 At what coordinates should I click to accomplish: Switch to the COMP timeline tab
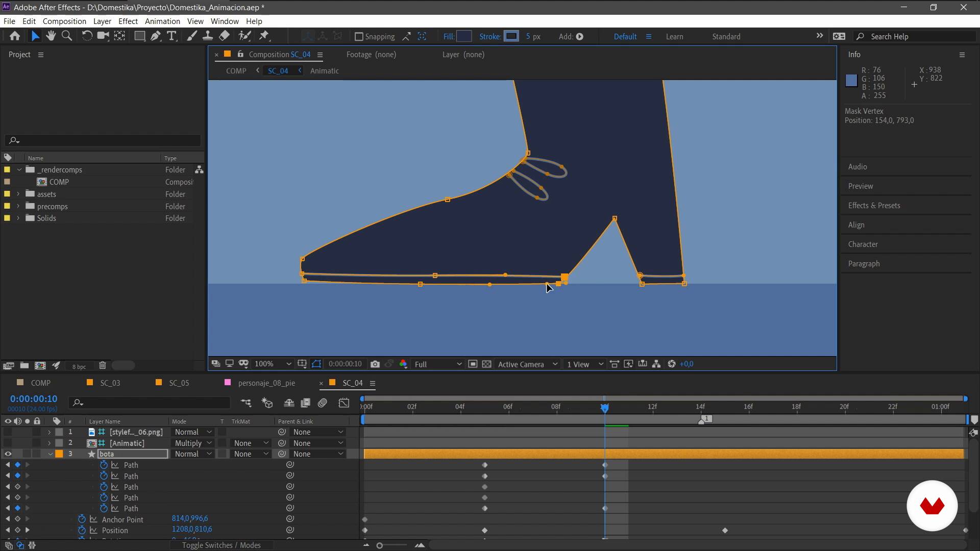[40, 383]
